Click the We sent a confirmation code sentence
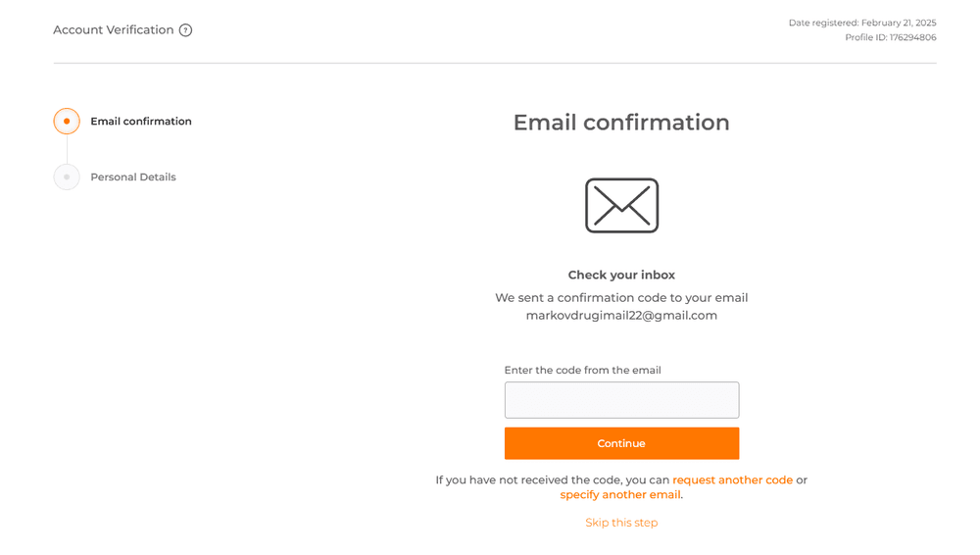 622,298
